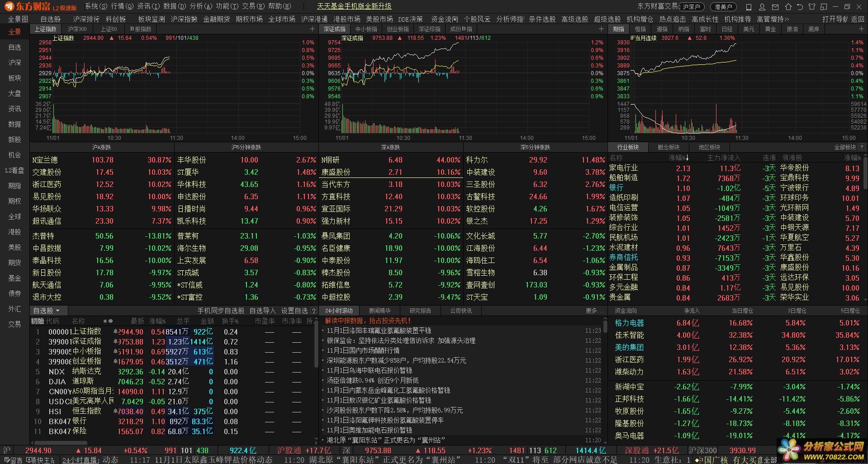Open the message envelope icon
The height and width of the screenshot is (464, 868).
775,7
